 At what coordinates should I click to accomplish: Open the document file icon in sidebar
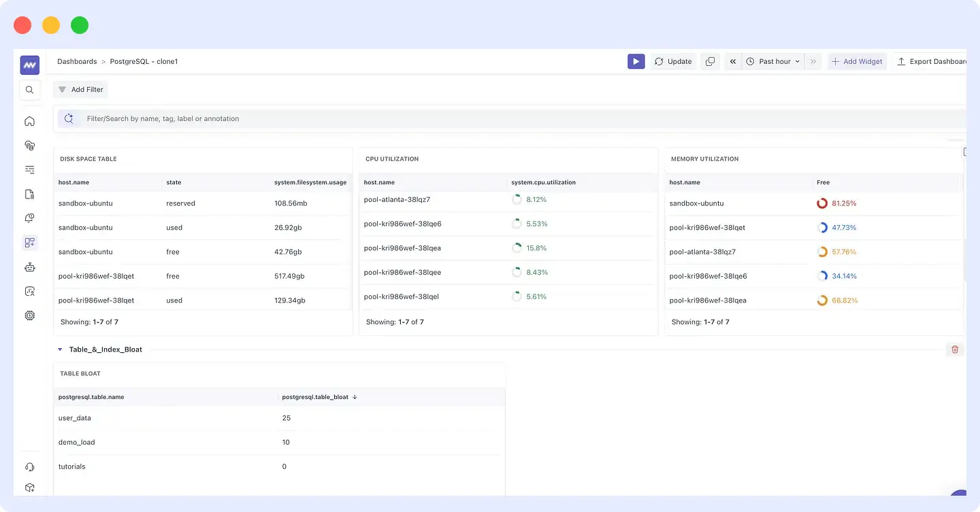click(29, 194)
